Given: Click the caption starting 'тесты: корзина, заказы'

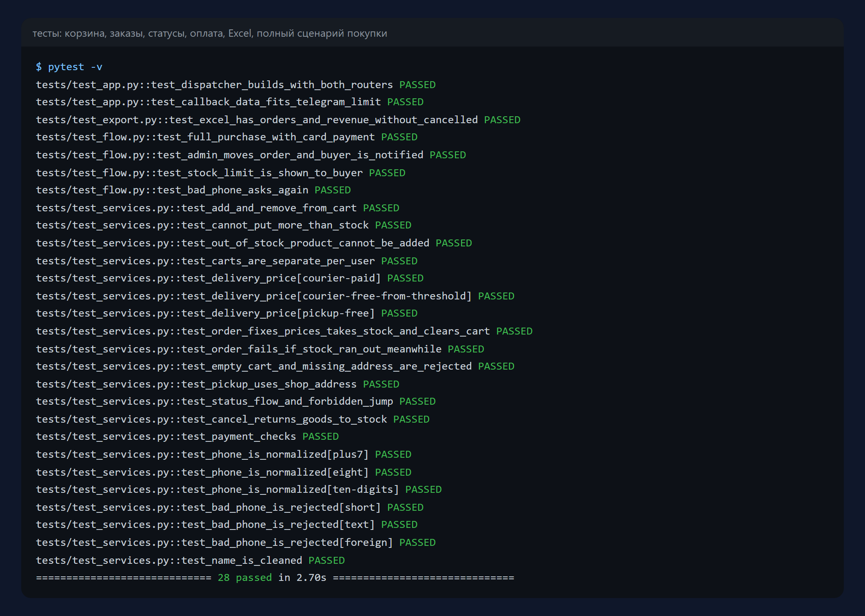Looking at the screenshot, I should (x=210, y=33).
